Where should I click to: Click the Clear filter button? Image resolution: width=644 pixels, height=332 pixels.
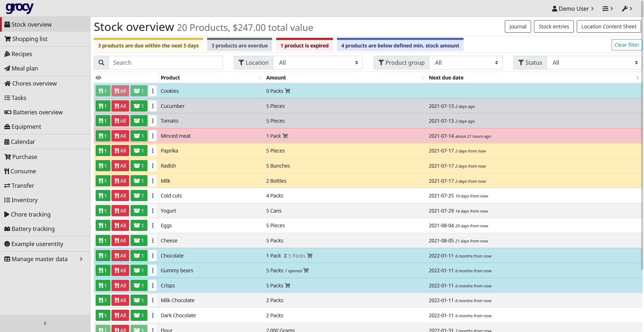coord(626,45)
